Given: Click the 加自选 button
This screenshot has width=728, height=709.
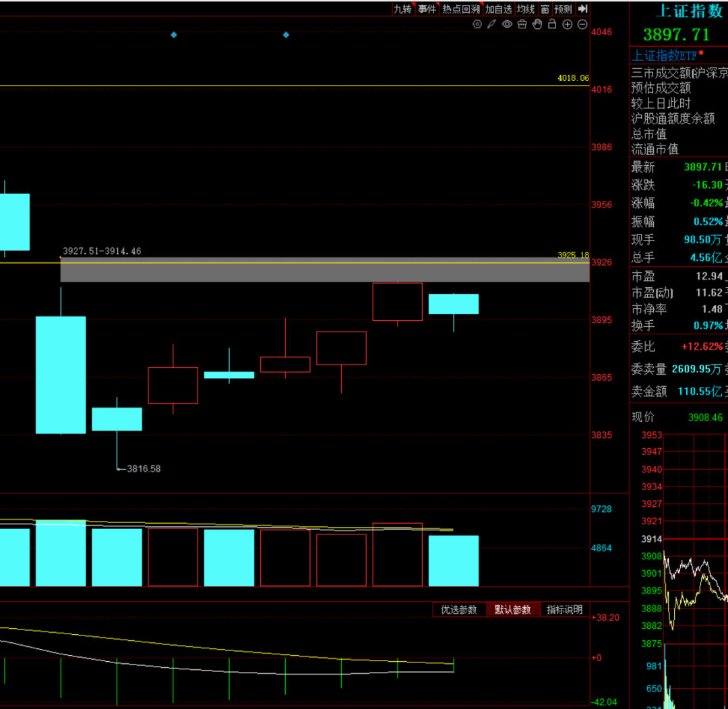Looking at the screenshot, I should 499,9.
